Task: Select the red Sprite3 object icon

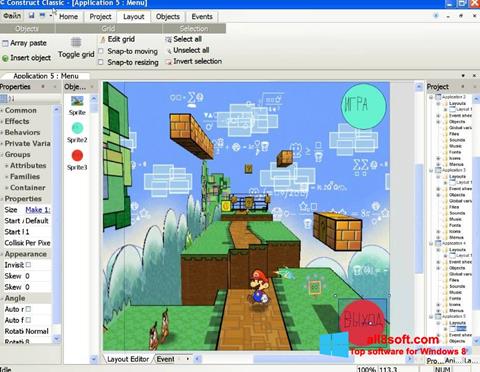Action: [x=77, y=156]
